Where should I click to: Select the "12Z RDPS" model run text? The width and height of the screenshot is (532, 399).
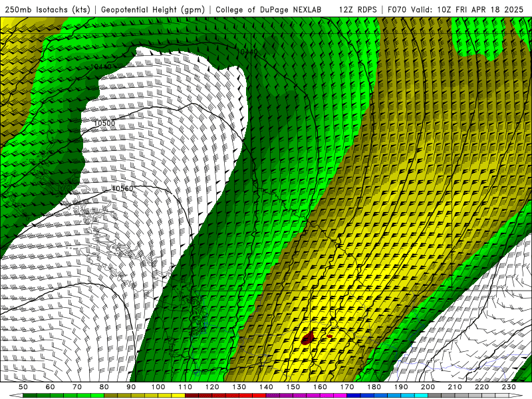click(x=358, y=9)
